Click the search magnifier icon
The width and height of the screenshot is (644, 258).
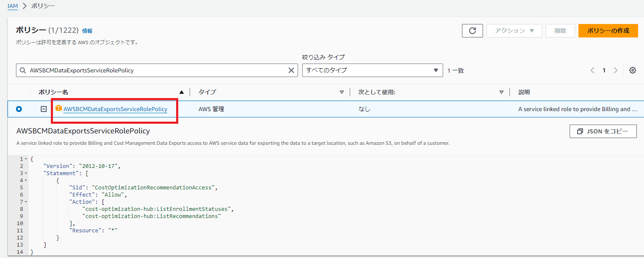click(x=23, y=70)
